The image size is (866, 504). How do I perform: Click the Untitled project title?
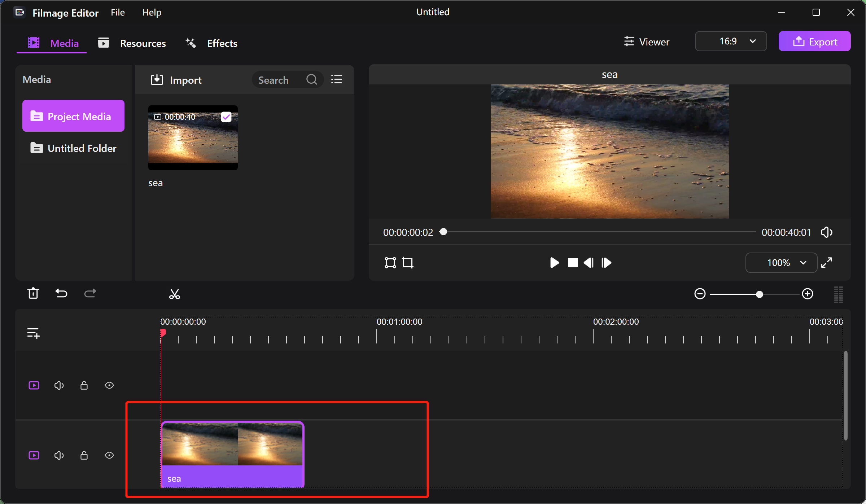tap(433, 12)
